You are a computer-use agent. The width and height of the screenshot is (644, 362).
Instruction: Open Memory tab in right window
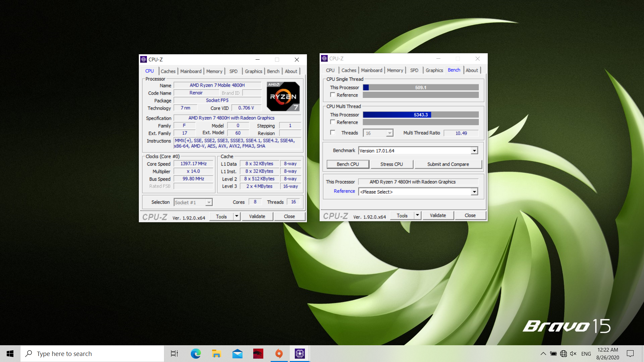click(x=395, y=70)
